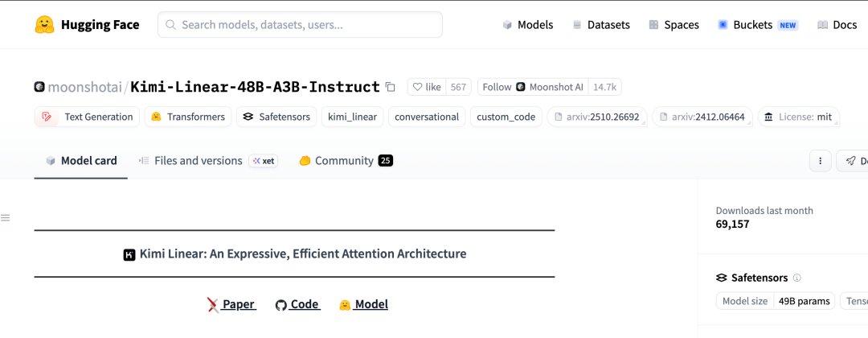This screenshot has height=338, width=868.
Task: Select the custom_code tag
Action: click(x=506, y=117)
